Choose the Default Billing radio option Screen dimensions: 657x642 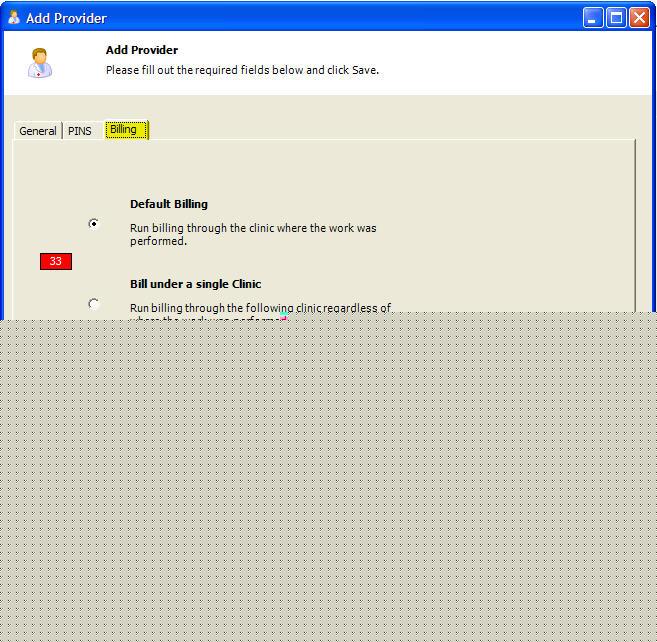[94, 224]
